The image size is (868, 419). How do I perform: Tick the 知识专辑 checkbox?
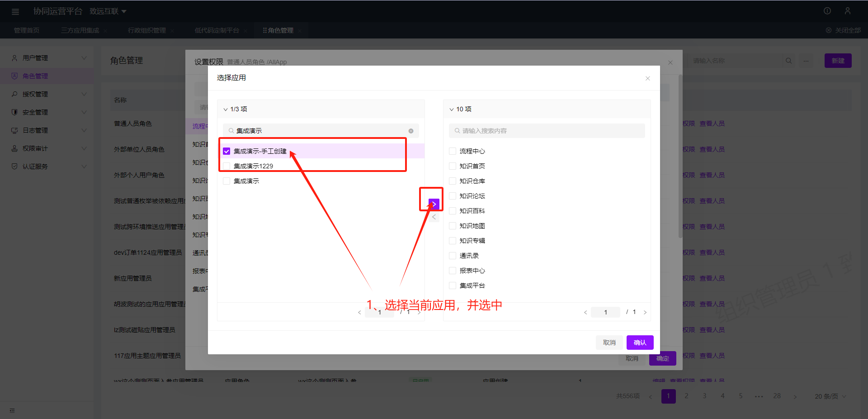[x=453, y=241]
